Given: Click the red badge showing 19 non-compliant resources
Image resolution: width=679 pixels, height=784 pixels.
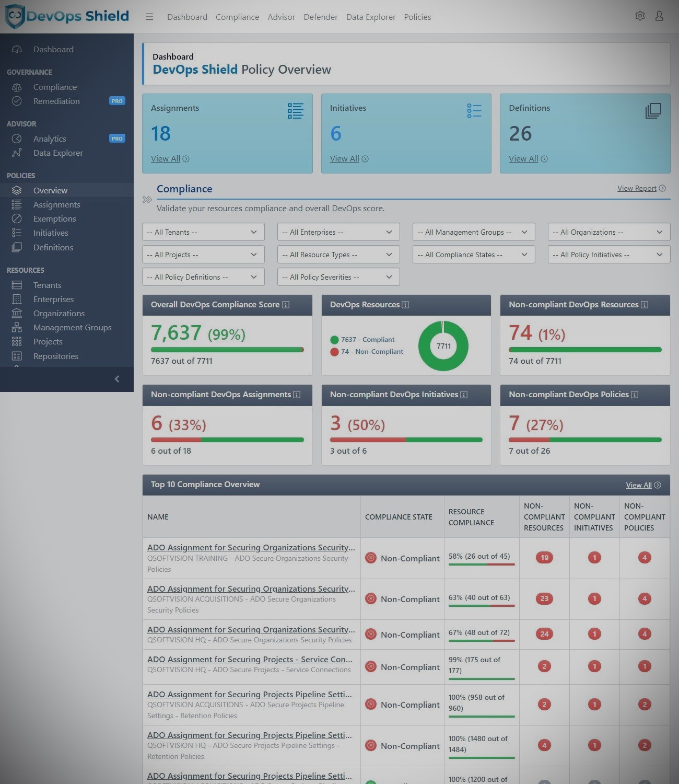Looking at the screenshot, I should (x=544, y=558).
